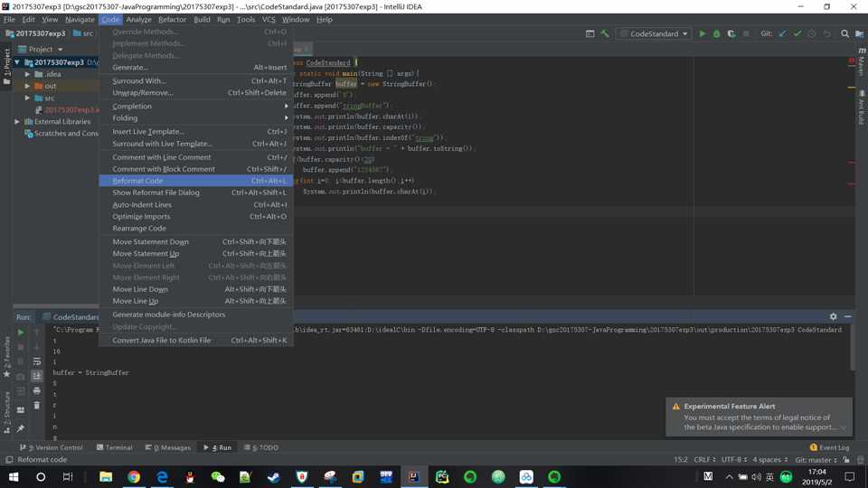Open the 2: Favorites side tab
This screenshot has height=488, width=868.
coord(6,358)
